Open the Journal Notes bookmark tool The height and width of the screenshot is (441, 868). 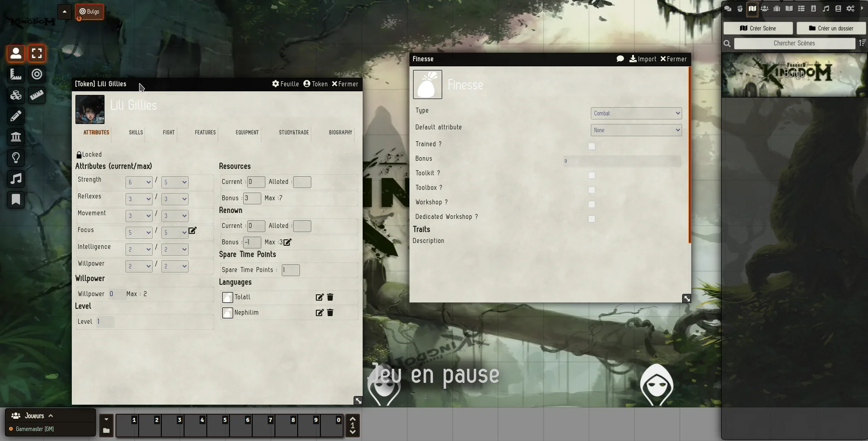16,200
